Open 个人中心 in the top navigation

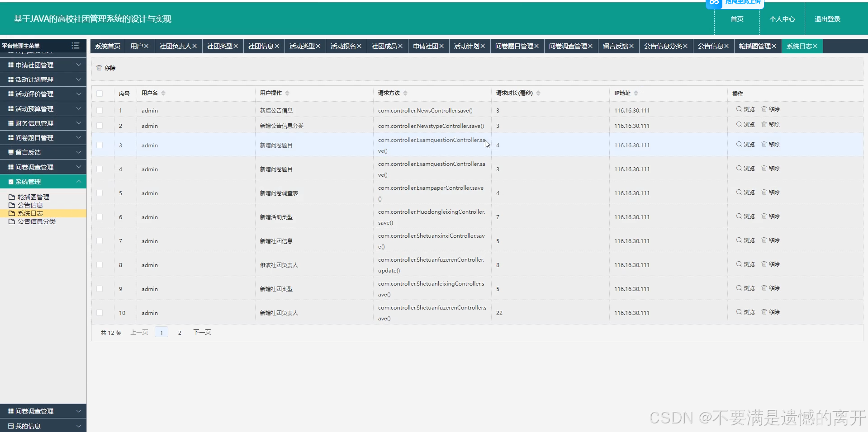tap(782, 19)
